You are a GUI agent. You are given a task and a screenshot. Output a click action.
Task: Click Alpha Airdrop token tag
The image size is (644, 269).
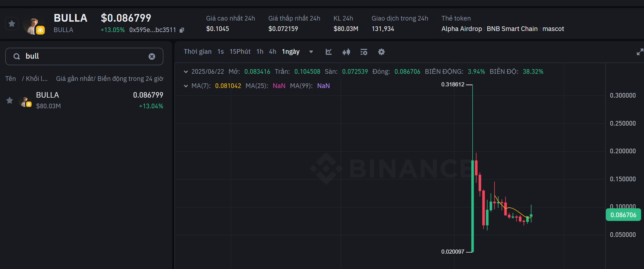click(462, 29)
